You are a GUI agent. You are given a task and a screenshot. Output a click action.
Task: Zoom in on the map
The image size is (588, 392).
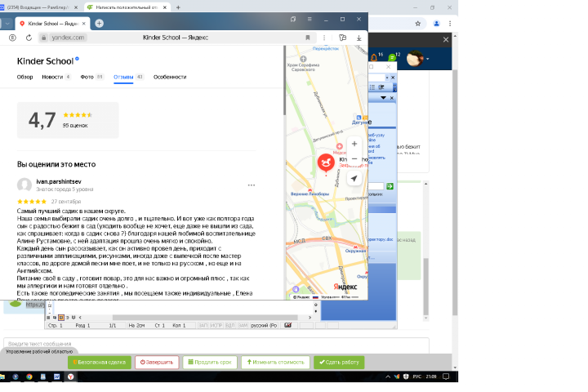pos(354,144)
